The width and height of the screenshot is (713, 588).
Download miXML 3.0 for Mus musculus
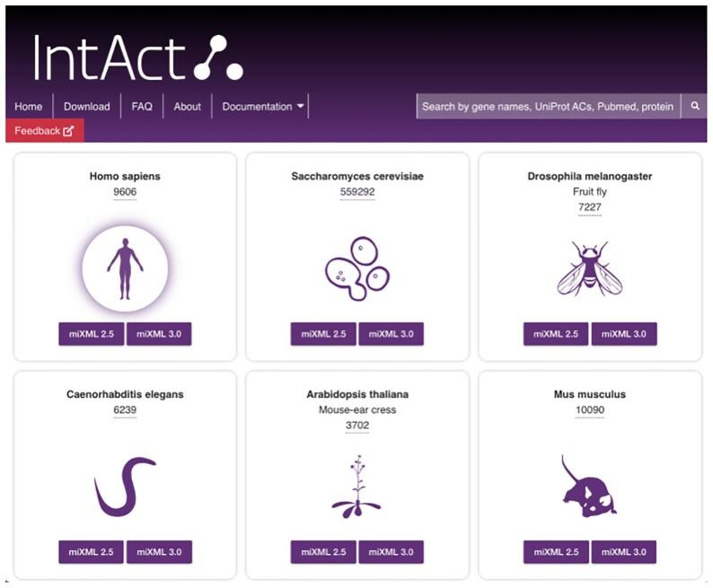coord(624,551)
